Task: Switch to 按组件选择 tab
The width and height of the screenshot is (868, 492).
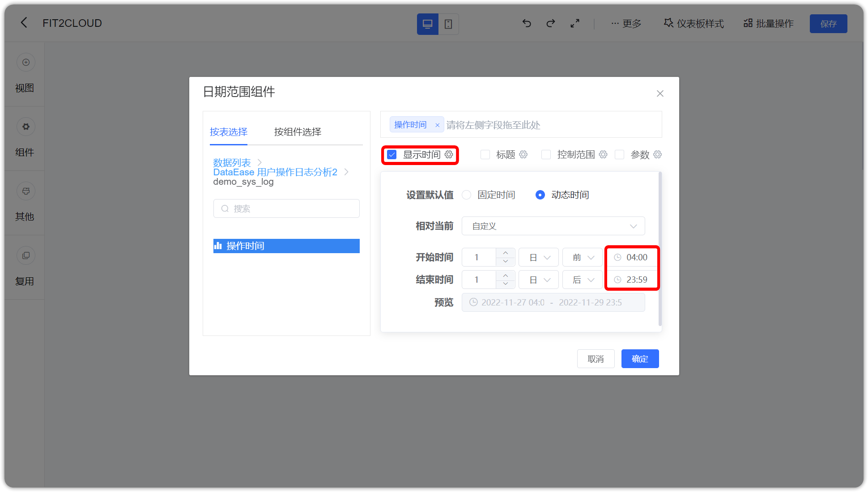Action: pyautogui.click(x=298, y=132)
